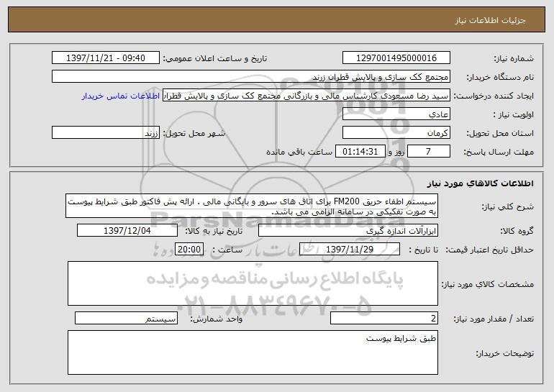Click the quantity field showing 2
The width and height of the screenshot is (554, 392).
(384, 318)
